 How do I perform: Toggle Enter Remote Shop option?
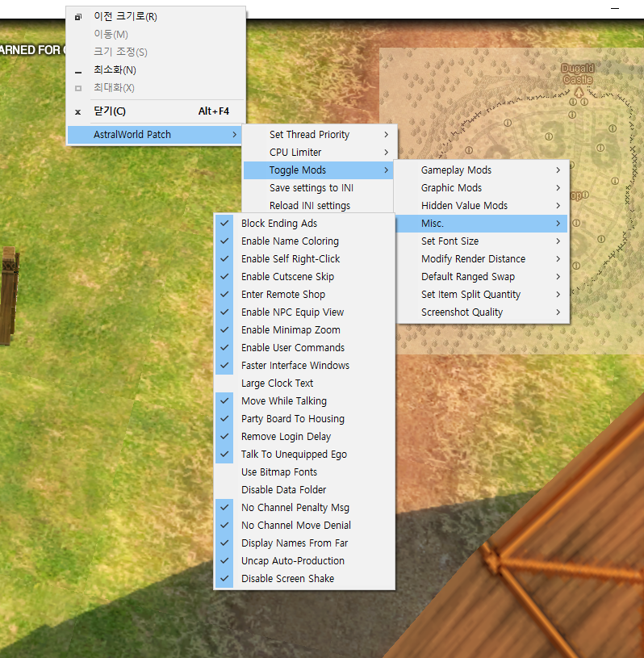[304, 294]
